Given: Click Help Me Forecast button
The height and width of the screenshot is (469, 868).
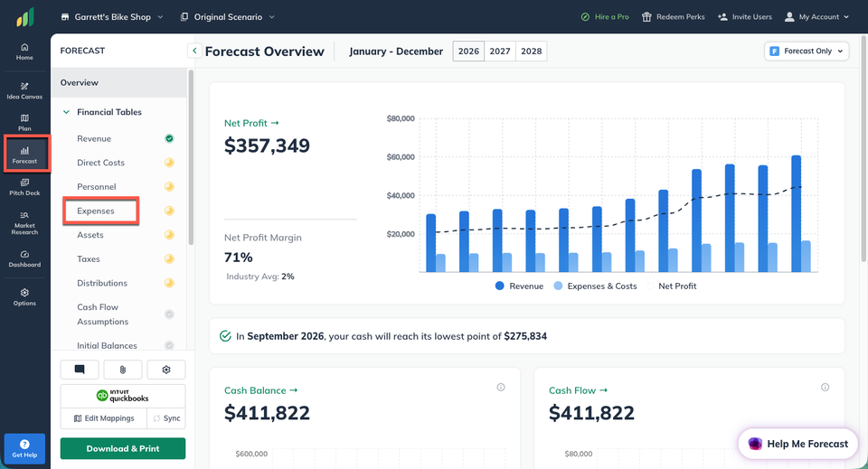Looking at the screenshot, I should coord(798,444).
